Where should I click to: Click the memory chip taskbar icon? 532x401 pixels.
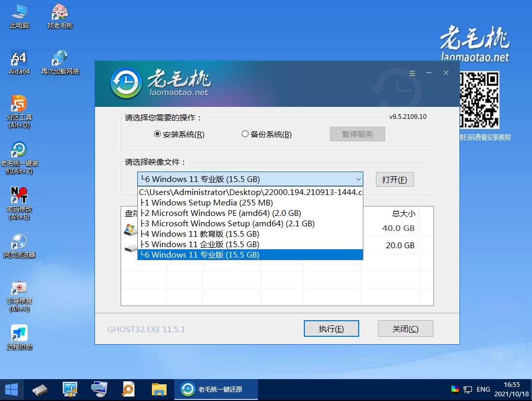(40, 390)
